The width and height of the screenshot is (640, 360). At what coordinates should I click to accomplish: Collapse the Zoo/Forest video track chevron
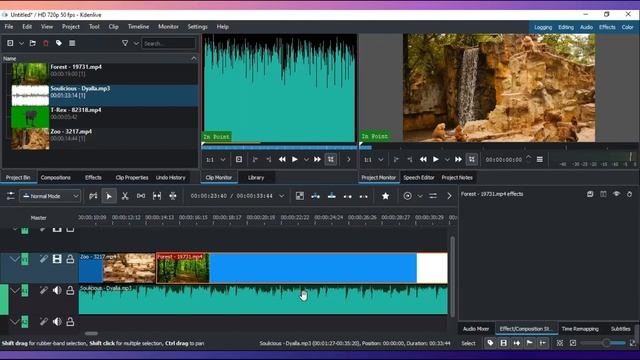(x=15, y=259)
